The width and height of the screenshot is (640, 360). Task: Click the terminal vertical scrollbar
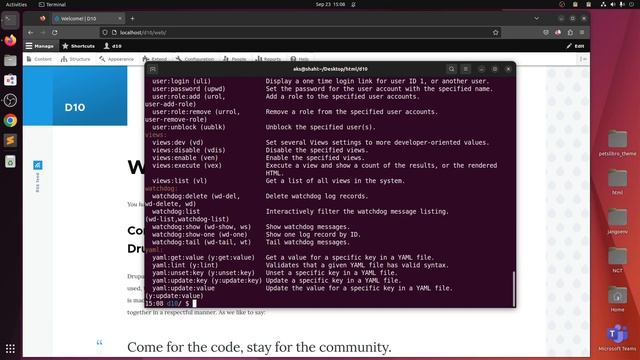tap(513, 288)
